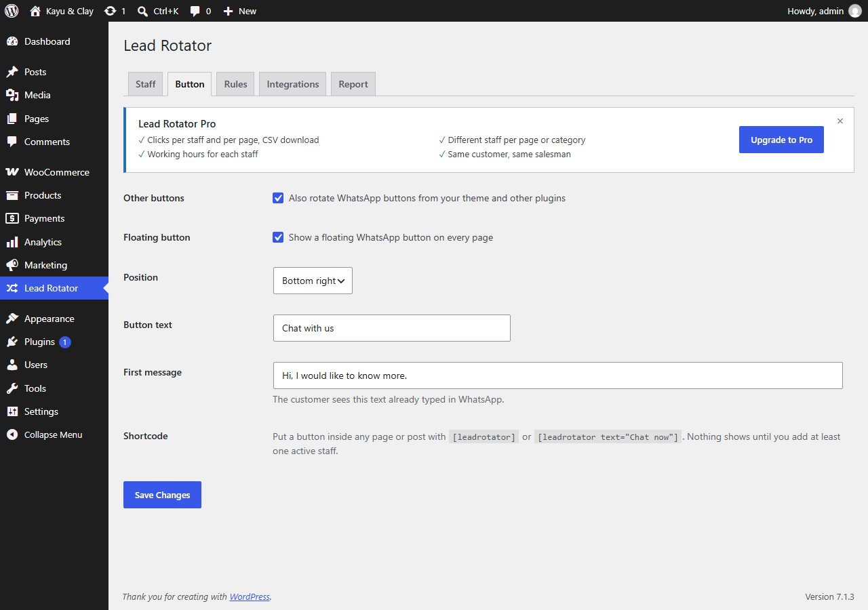Click the plus New icon in admin bar
Image resolution: width=868 pixels, height=610 pixels.
coord(228,11)
